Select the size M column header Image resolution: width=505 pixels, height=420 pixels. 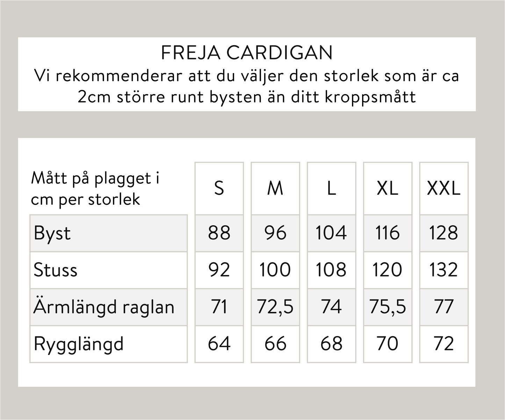coord(275,188)
